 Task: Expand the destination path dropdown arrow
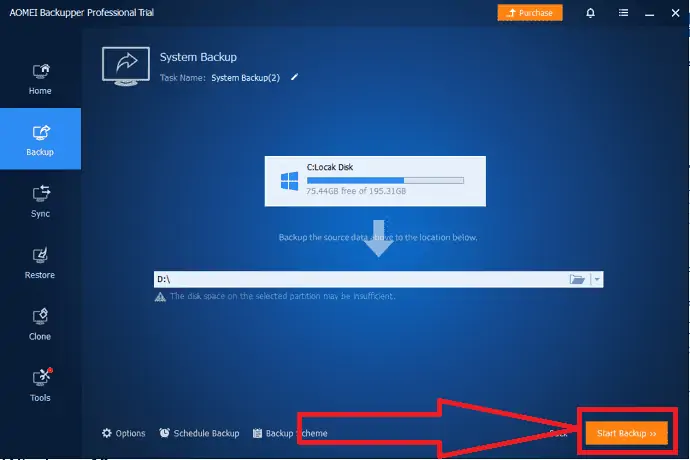point(597,279)
